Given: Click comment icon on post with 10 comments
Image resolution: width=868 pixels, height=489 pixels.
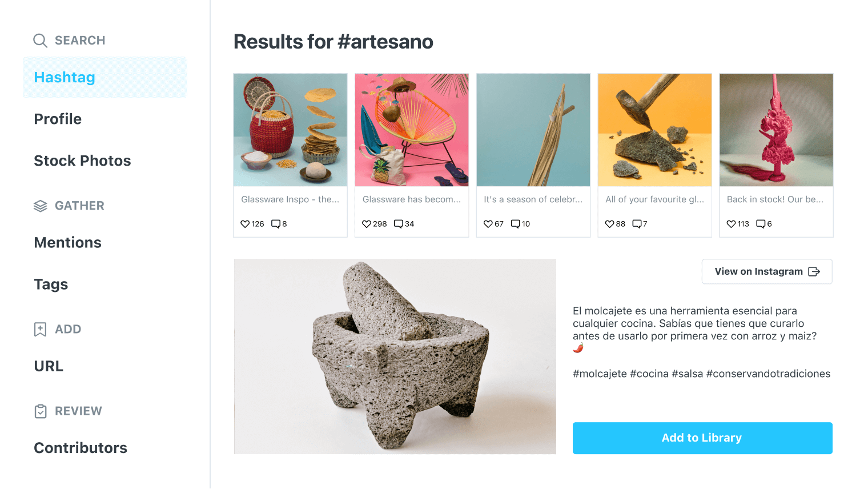Looking at the screenshot, I should click(516, 224).
